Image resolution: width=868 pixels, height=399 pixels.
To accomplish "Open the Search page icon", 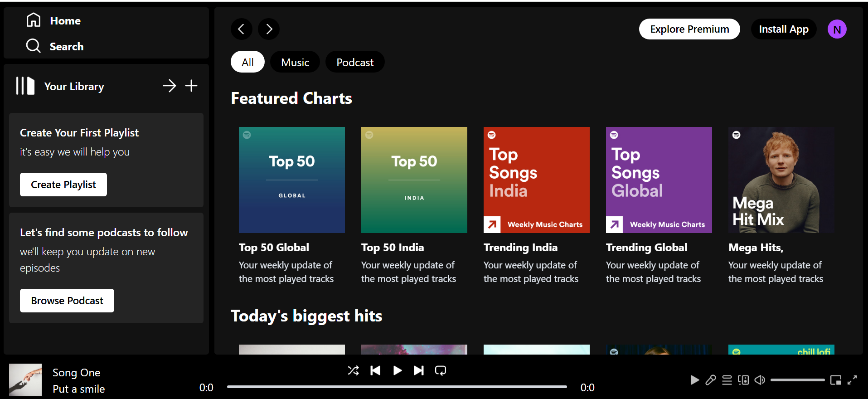I will [x=34, y=46].
